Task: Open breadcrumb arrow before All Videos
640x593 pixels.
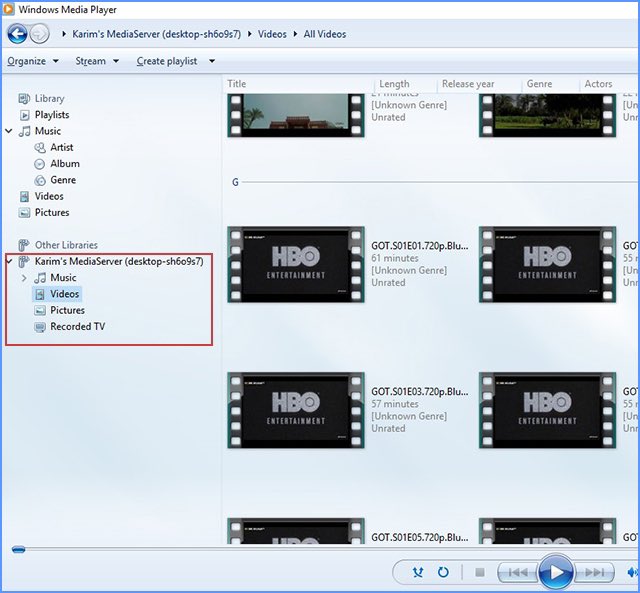Action: pyautogui.click(x=295, y=34)
